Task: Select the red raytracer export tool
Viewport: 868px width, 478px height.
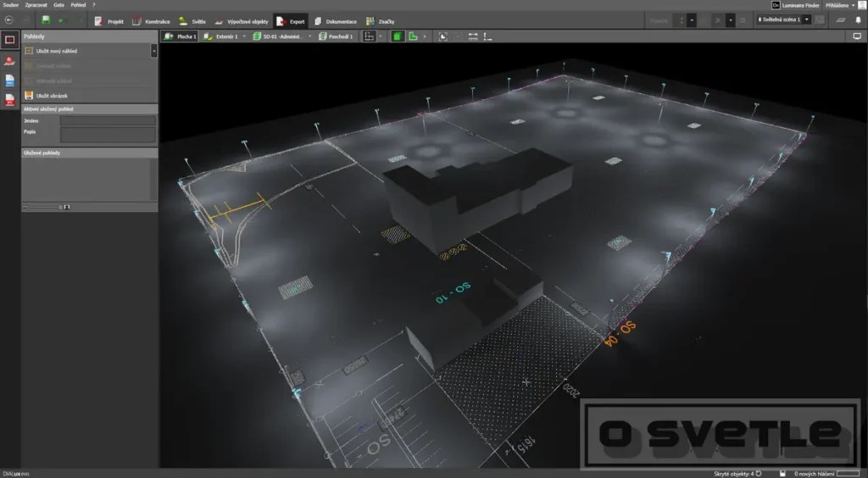Action: [x=10, y=61]
